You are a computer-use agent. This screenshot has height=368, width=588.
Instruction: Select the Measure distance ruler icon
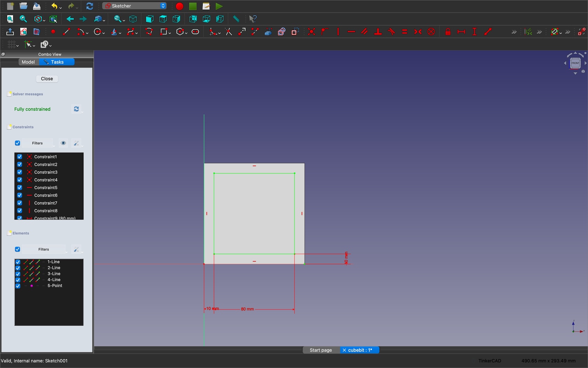(x=236, y=19)
